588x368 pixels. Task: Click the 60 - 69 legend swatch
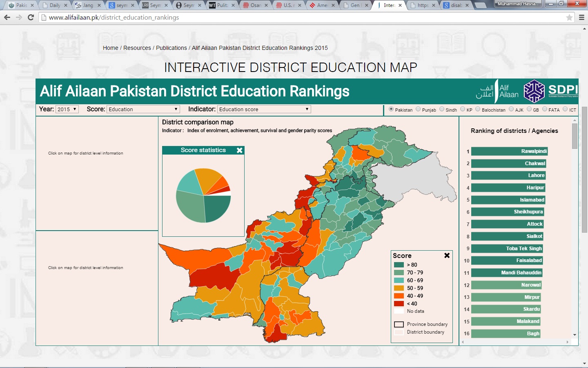click(399, 280)
